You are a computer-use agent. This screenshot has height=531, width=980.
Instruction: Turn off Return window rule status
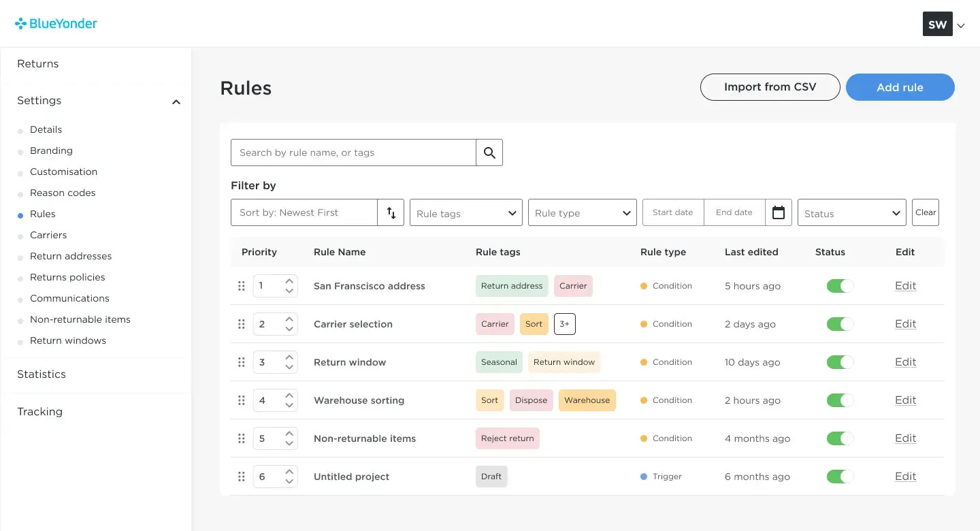840,362
